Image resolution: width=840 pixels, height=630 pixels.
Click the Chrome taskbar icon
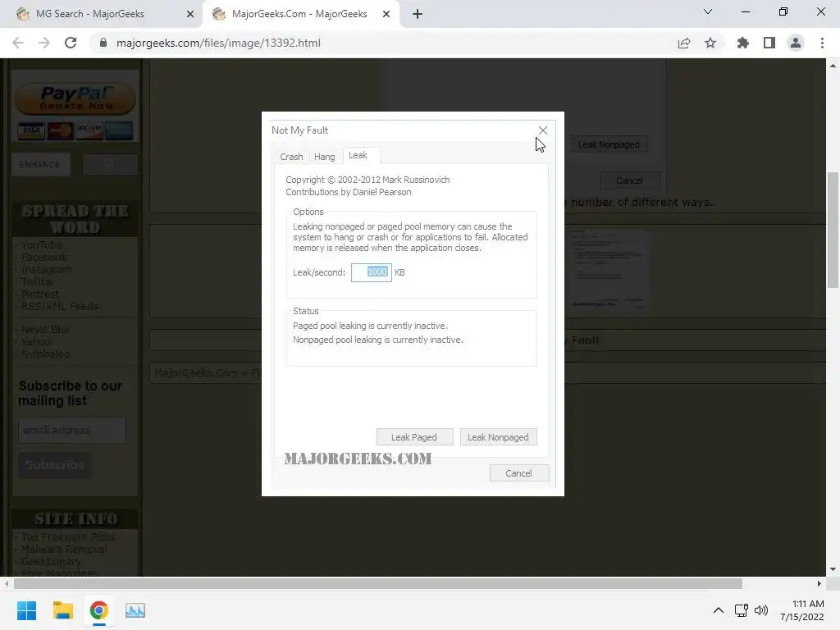click(x=98, y=610)
